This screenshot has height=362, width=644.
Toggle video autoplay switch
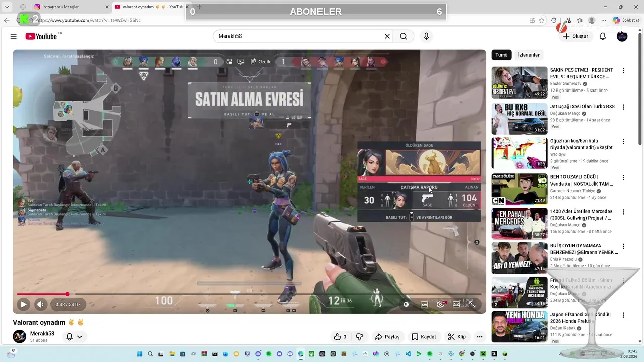[407, 304]
